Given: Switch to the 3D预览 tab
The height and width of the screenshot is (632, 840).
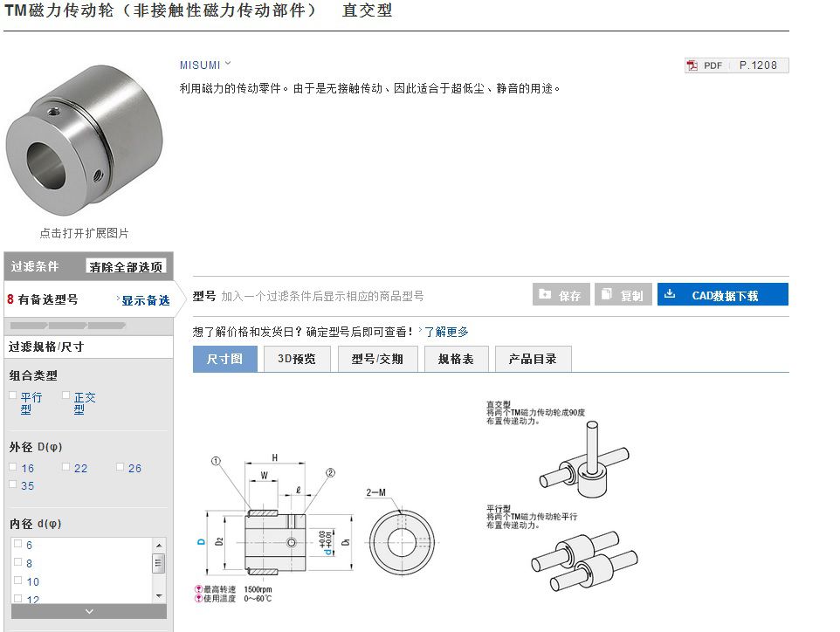Looking at the screenshot, I should tap(296, 359).
